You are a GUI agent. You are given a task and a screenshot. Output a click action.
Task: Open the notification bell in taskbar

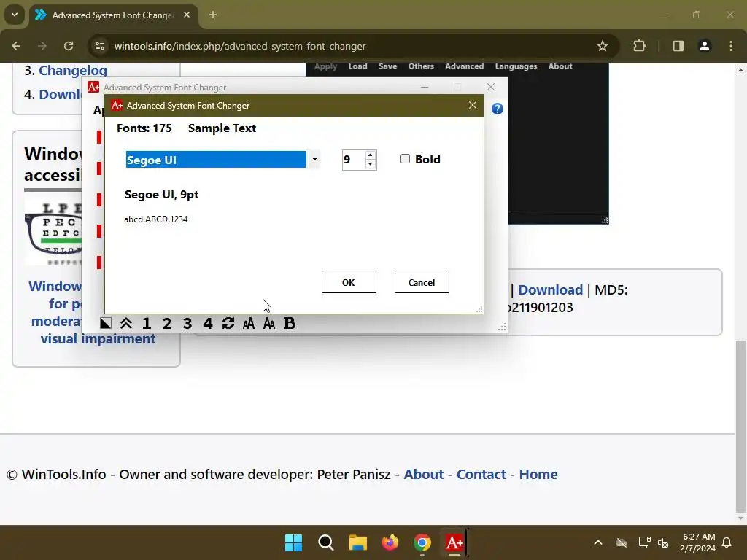tap(727, 542)
